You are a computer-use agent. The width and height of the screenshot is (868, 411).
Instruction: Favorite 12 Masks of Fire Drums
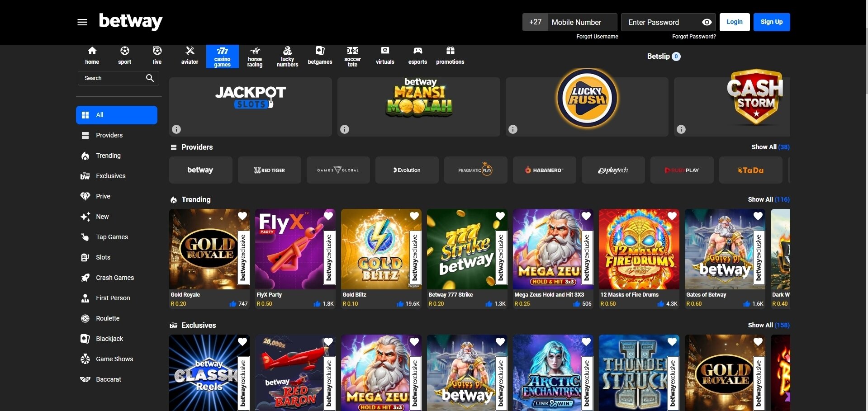click(672, 216)
